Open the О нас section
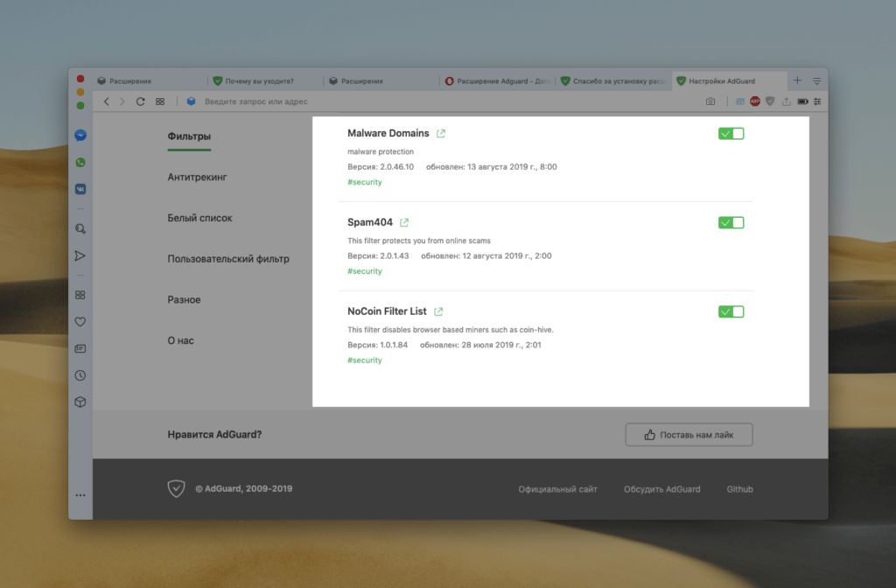The image size is (896, 588). [x=180, y=340]
